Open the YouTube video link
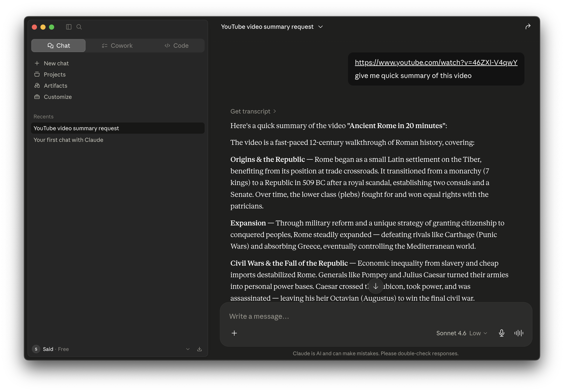564x392 pixels. (436, 62)
